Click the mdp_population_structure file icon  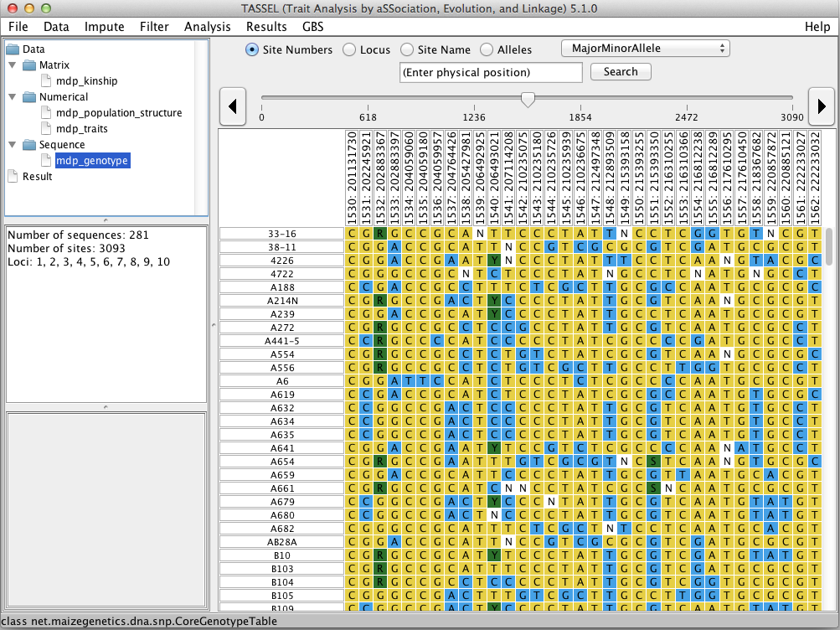pyautogui.click(x=46, y=113)
